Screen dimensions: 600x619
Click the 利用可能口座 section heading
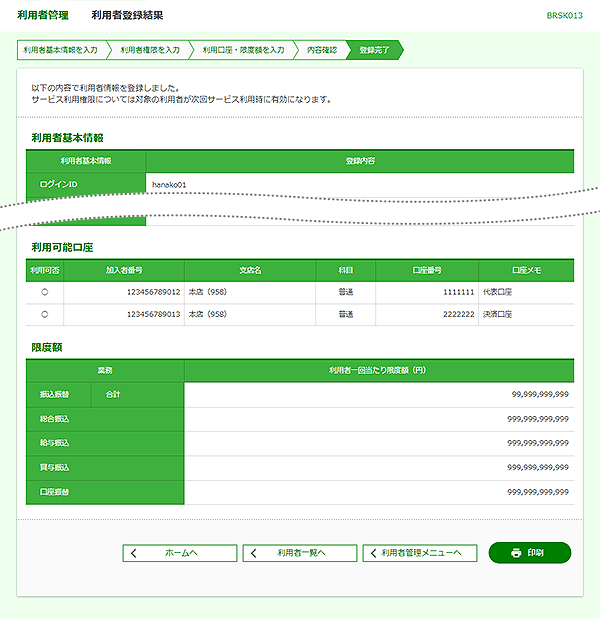click(62, 248)
